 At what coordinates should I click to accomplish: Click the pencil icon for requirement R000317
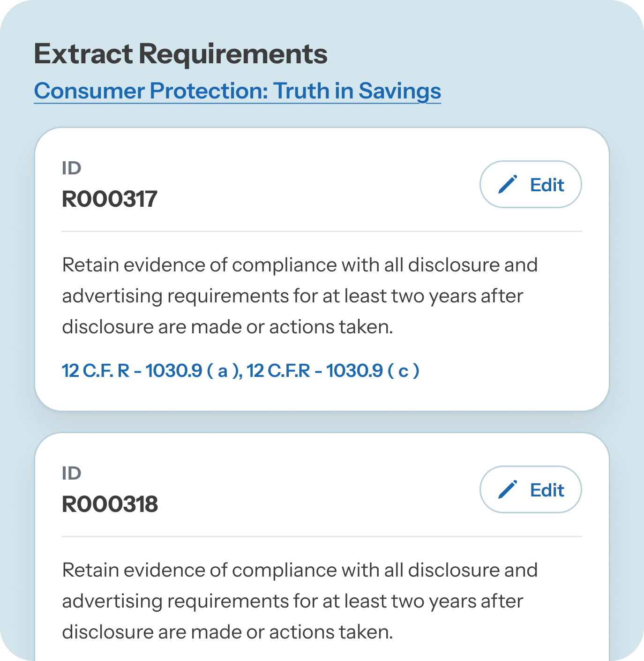[x=508, y=184]
